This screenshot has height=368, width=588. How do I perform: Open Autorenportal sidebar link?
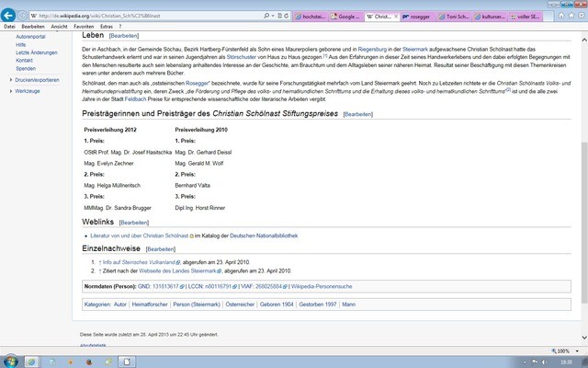pyautogui.click(x=30, y=37)
